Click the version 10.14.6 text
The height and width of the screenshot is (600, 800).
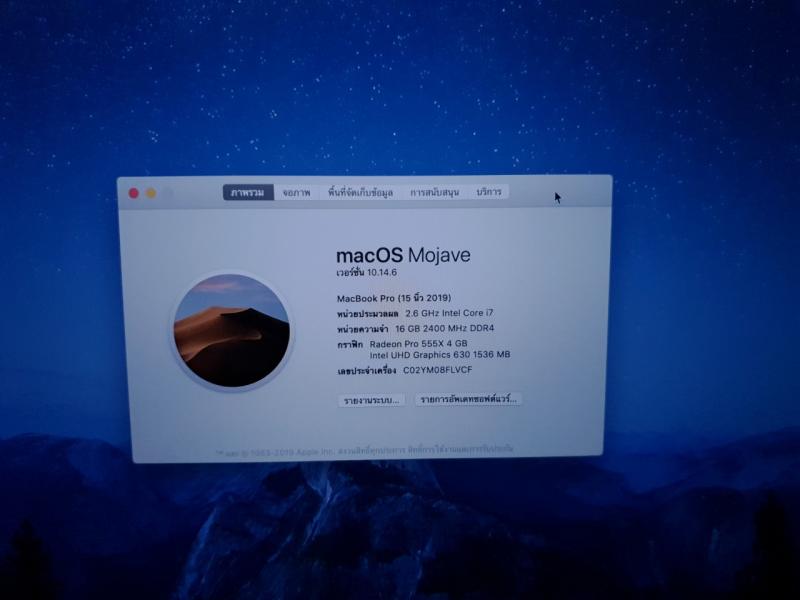(x=366, y=272)
